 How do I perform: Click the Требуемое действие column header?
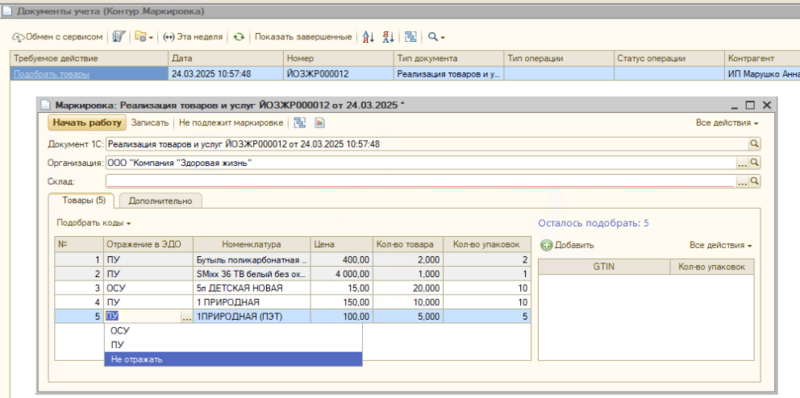coord(89,59)
